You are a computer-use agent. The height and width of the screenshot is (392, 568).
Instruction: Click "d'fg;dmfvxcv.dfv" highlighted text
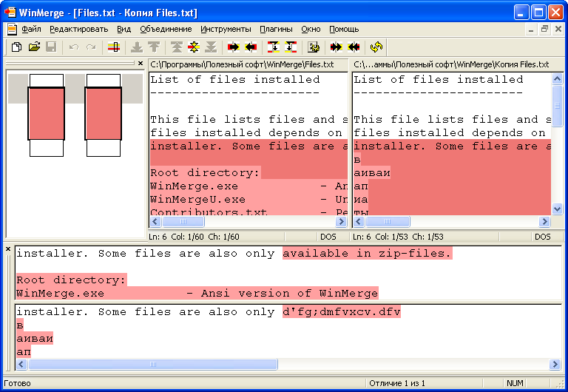[342, 312]
